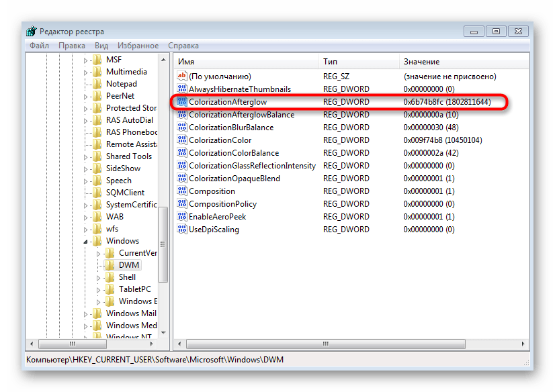The image size is (555, 392).
Task: Expand the Shared Tools key
Action: 85,157
